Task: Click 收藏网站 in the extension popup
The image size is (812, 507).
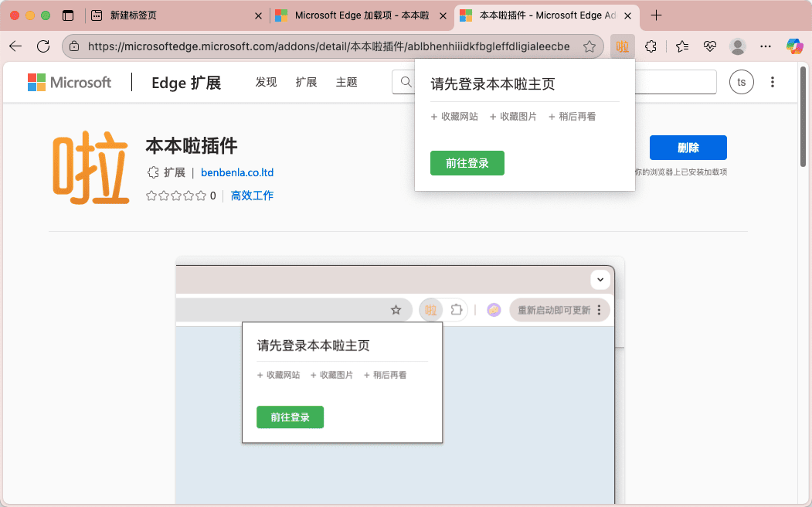Action: click(454, 117)
